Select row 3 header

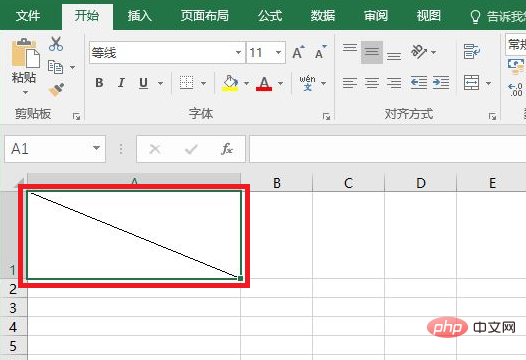pyautogui.click(x=13, y=308)
